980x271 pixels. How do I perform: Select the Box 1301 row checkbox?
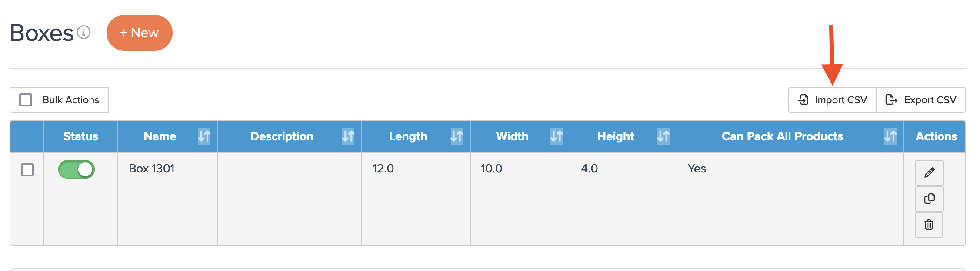click(27, 169)
